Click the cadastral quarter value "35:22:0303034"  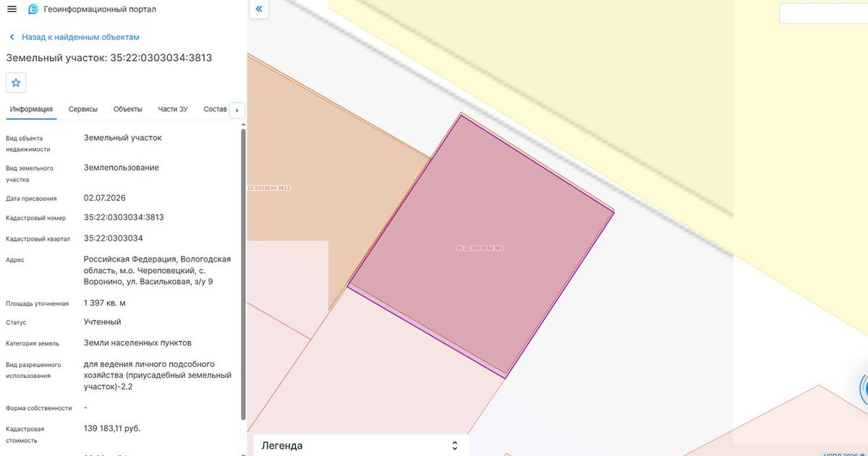tap(114, 238)
